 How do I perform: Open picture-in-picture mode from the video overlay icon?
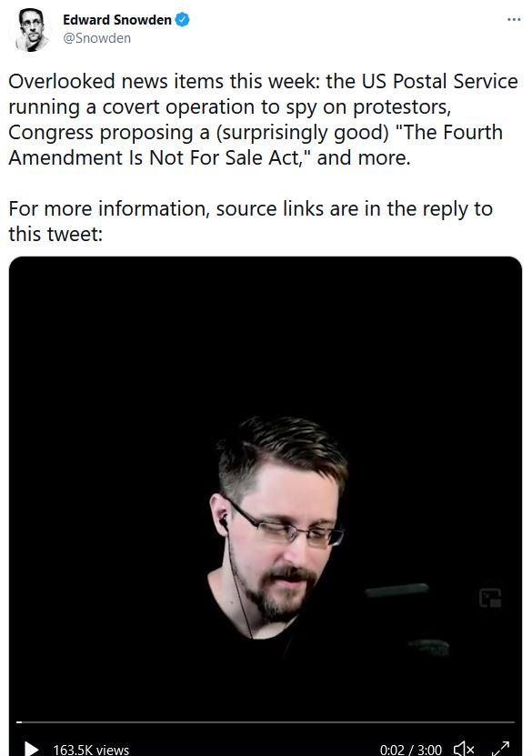[490, 598]
